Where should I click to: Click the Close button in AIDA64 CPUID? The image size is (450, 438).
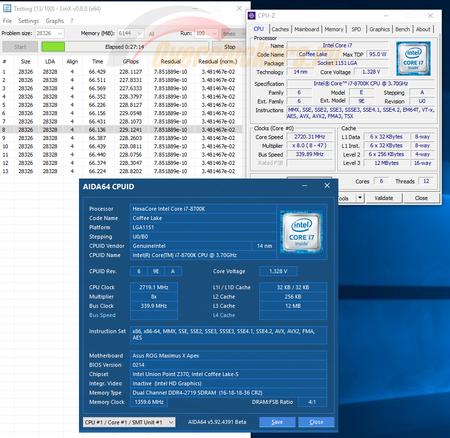point(316,422)
